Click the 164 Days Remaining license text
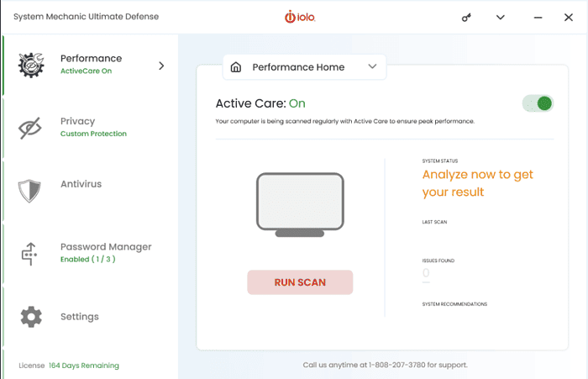588x379 pixels. click(83, 366)
